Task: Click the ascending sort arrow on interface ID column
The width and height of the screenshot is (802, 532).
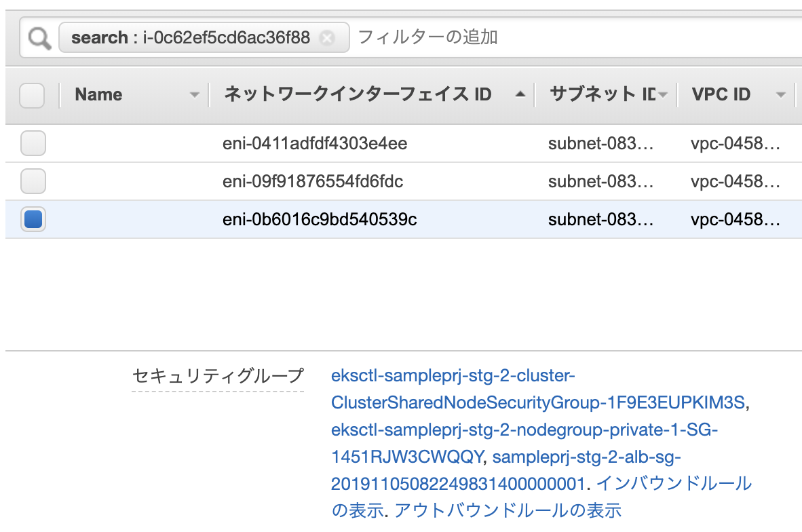Action: [x=521, y=95]
